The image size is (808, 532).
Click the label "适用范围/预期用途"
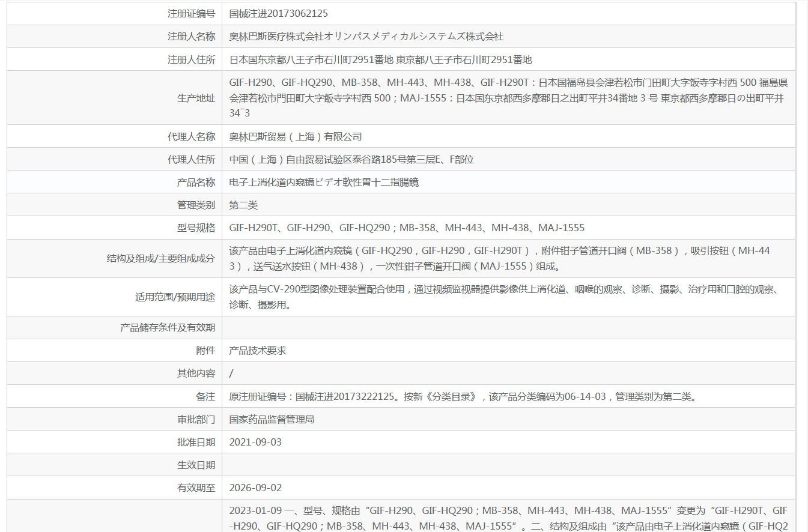(175, 297)
